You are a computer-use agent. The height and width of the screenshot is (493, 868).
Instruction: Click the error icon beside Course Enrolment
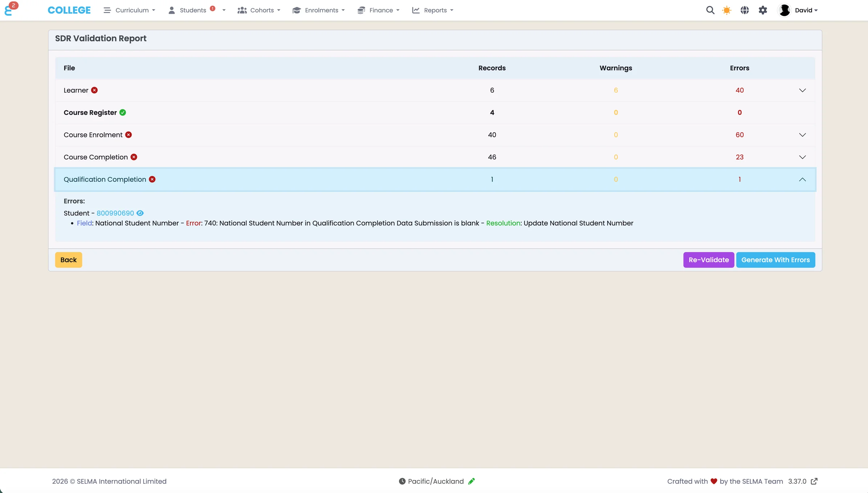pyautogui.click(x=128, y=135)
